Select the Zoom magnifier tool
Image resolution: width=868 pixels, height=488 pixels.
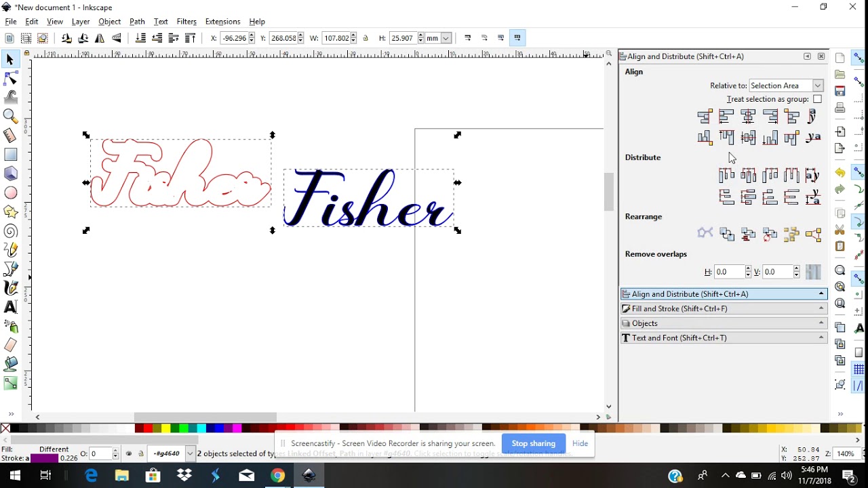(x=10, y=117)
